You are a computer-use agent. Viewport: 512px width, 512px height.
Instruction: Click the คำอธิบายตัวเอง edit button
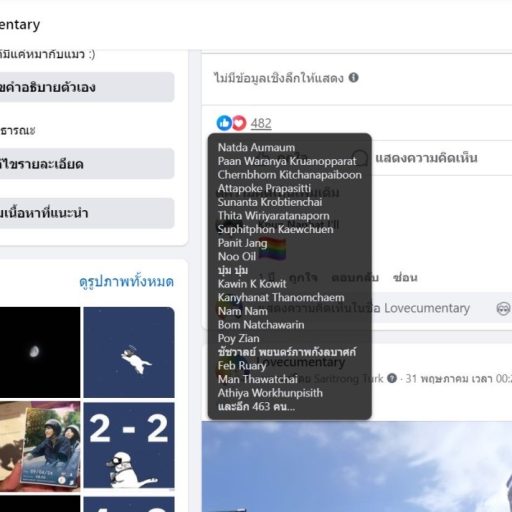click(x=87, y=87)
